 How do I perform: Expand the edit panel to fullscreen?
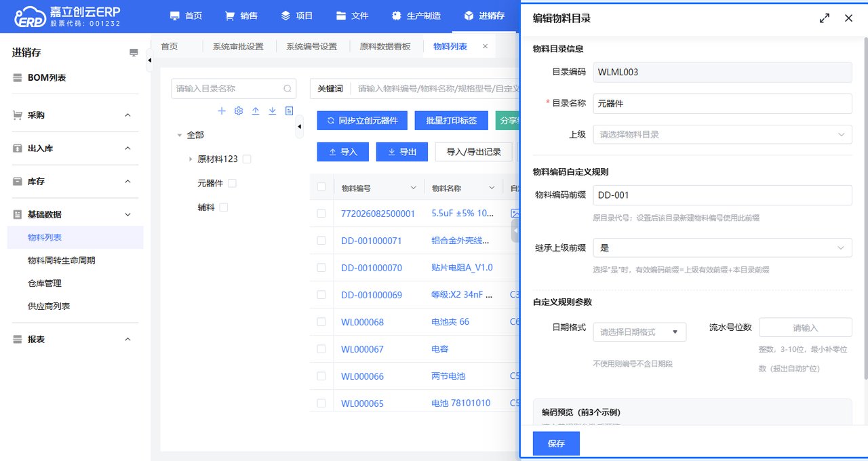coord(825,18)
